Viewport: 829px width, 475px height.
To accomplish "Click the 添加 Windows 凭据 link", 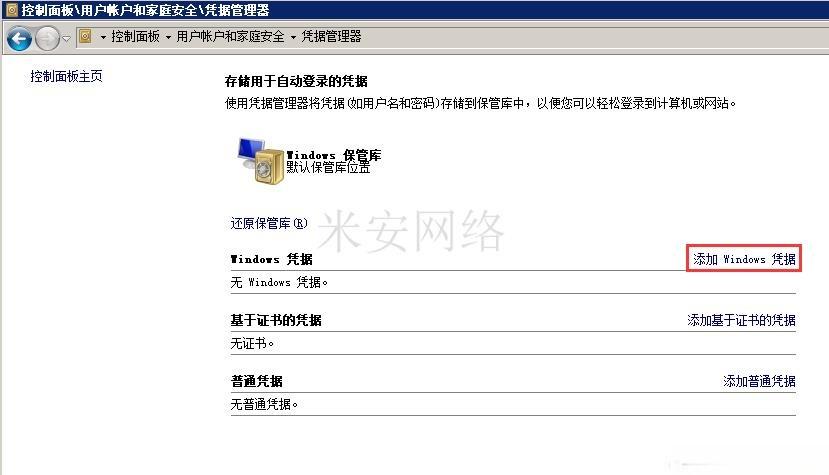I will tap(744, 259).
